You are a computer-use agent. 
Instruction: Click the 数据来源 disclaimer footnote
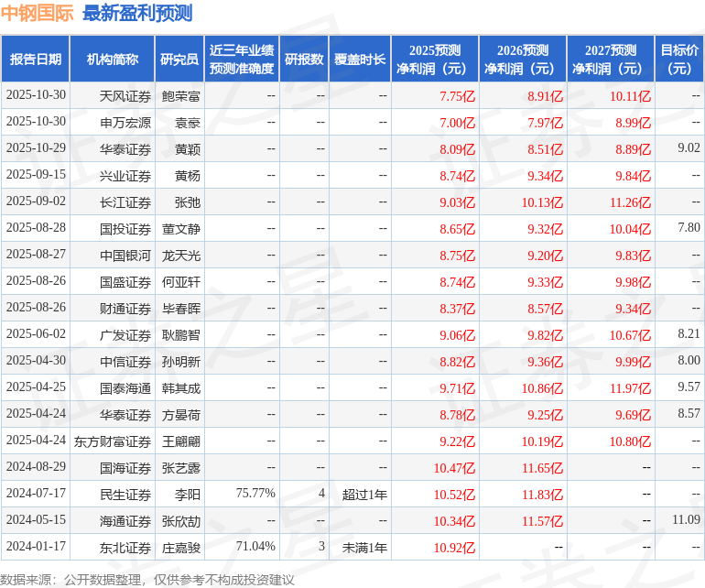[x=147, y=580]
